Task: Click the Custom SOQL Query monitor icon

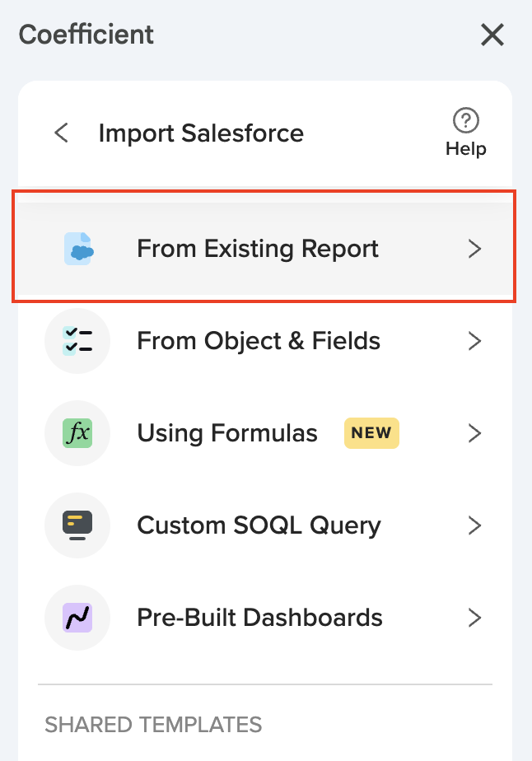Action: tap(78, 525)
